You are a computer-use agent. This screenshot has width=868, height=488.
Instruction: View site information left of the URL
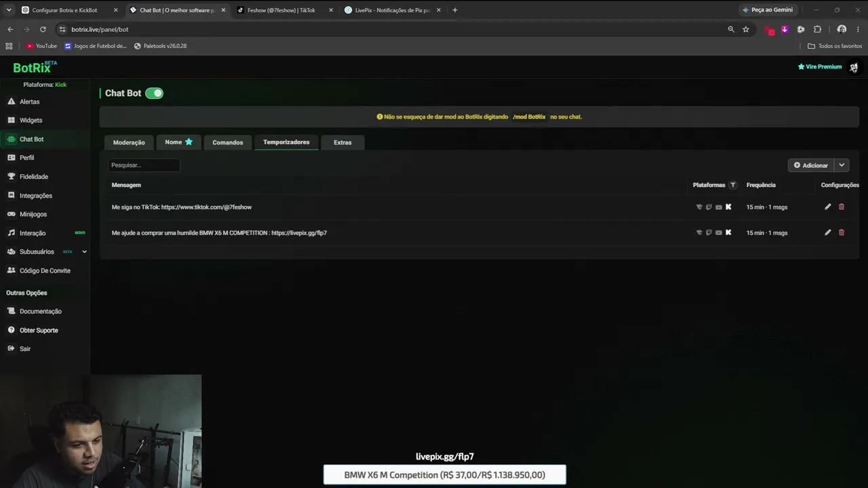[x=62, y=29]
